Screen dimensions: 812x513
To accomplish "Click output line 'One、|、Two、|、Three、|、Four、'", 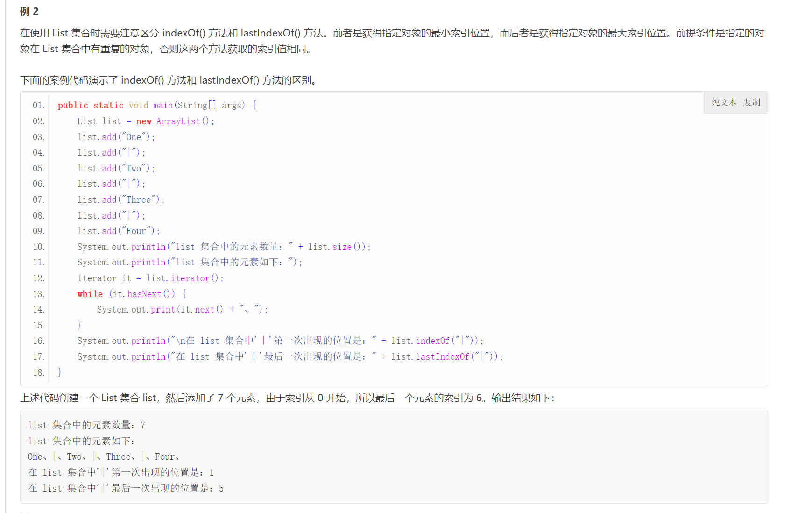I will (x=104, y=457).
